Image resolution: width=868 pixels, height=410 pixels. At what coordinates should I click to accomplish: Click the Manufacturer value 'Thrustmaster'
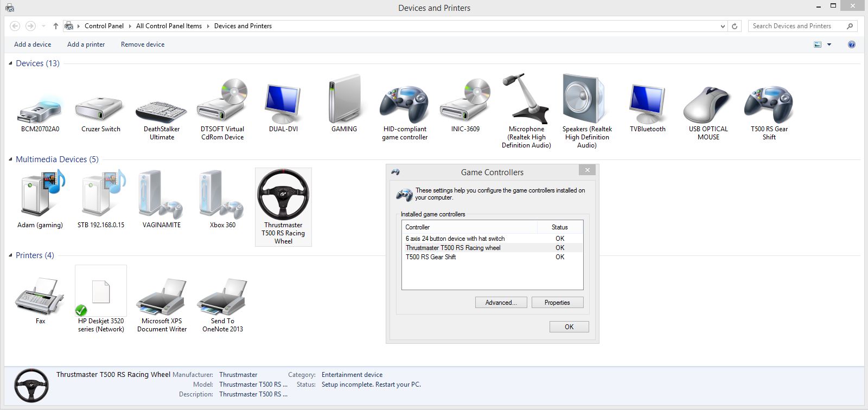point(238,375)
